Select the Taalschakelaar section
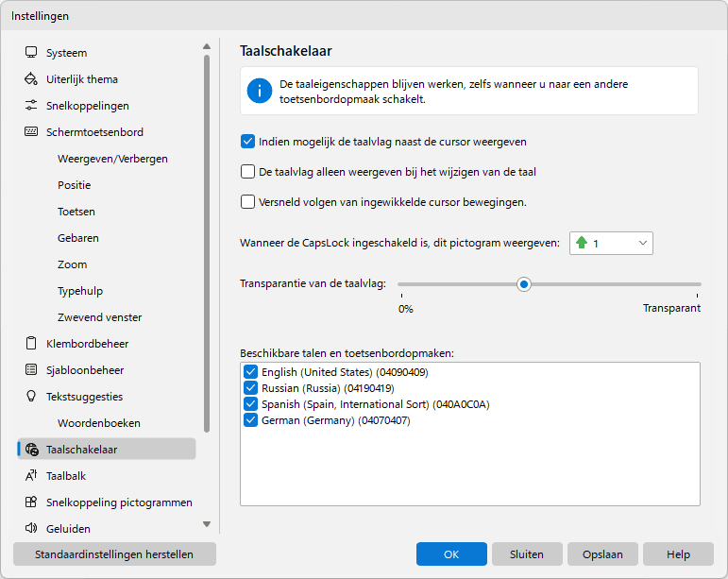The image size is (728, 579). coord(107,449)
